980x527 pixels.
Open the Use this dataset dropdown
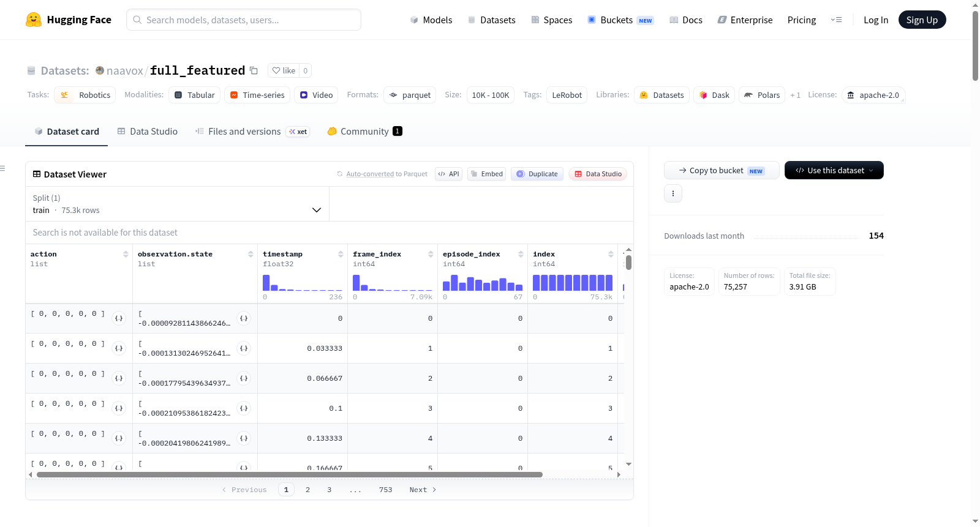[834, 170]
